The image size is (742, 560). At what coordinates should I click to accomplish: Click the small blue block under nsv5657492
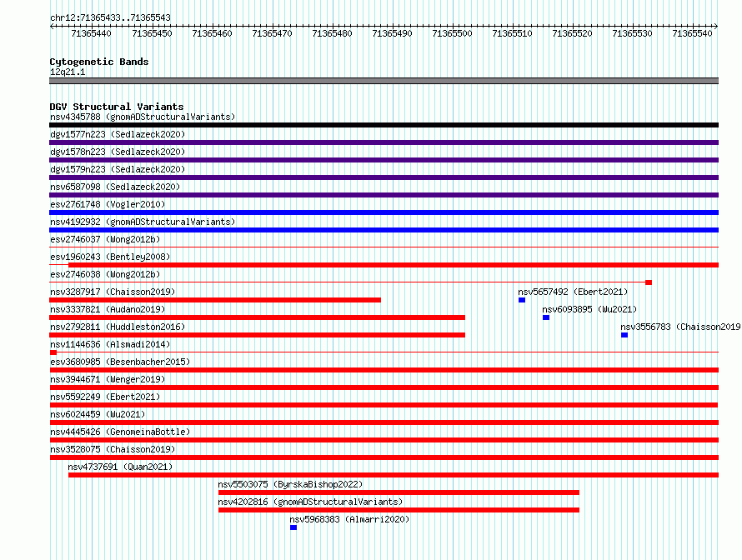point(522,300)
